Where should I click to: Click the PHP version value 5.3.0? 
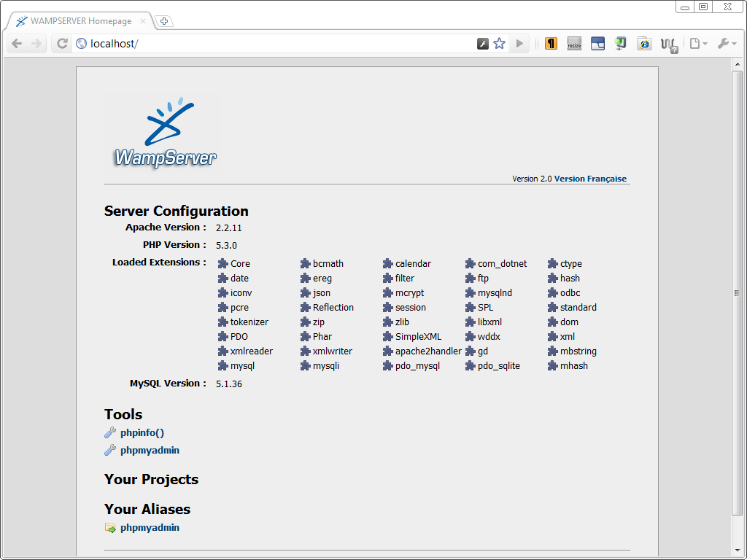point(226,246)
